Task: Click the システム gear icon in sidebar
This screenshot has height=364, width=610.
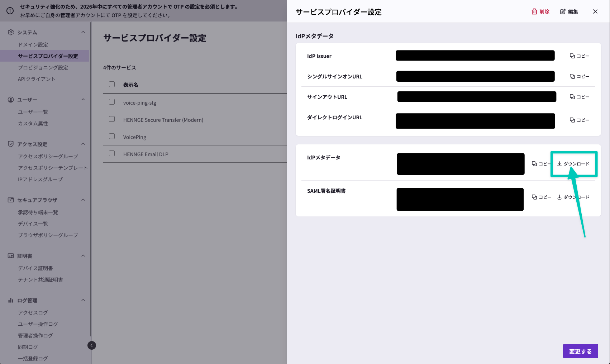Action: tap(11, 32)
